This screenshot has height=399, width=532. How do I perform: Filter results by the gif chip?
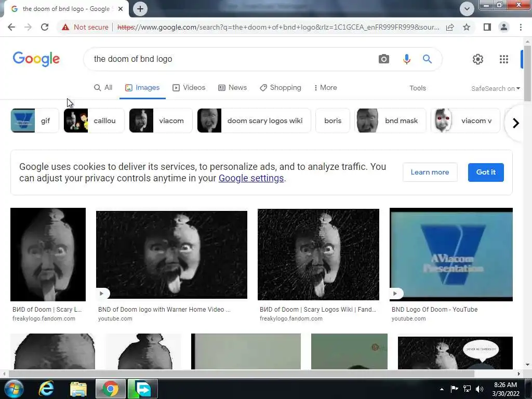35,121
